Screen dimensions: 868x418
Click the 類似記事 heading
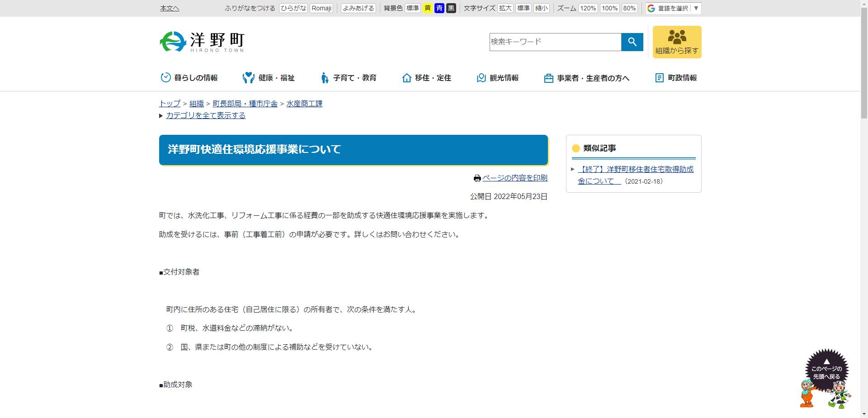[x=599, y=148]
